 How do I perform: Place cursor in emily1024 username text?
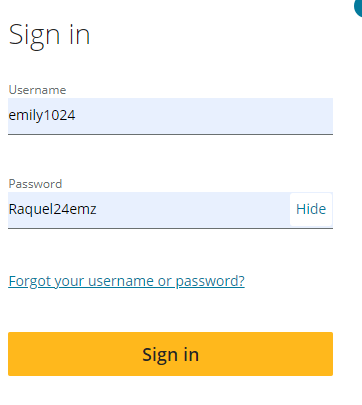[x=42, y=115]
